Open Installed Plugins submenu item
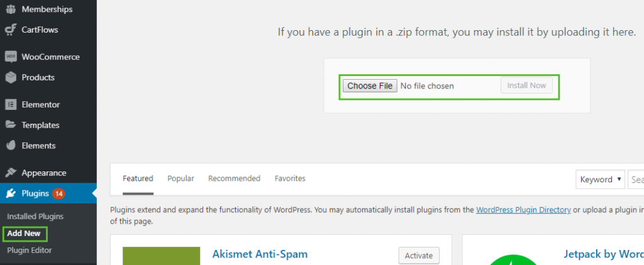This screenshot has height=265, width=644. click(35, 216)
